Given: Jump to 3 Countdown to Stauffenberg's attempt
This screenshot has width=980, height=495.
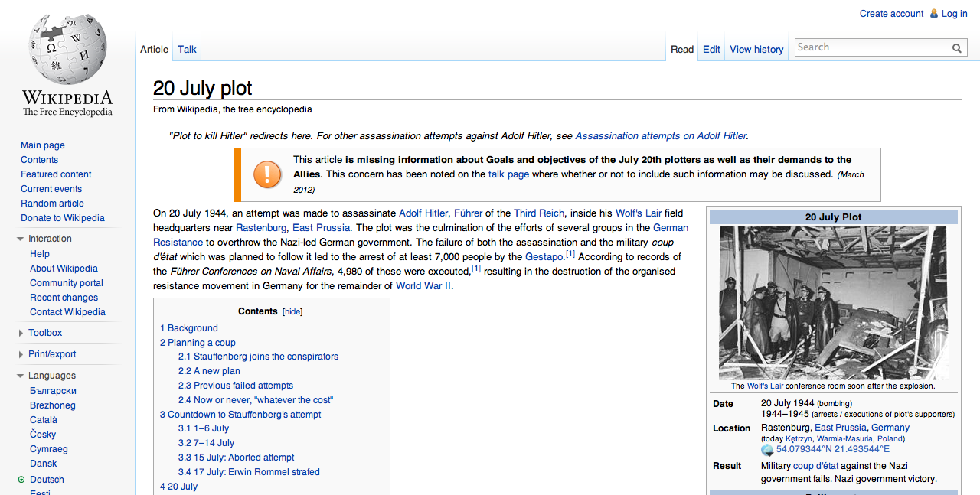Looking at the screenshot, I should click(x=240, y=415).
